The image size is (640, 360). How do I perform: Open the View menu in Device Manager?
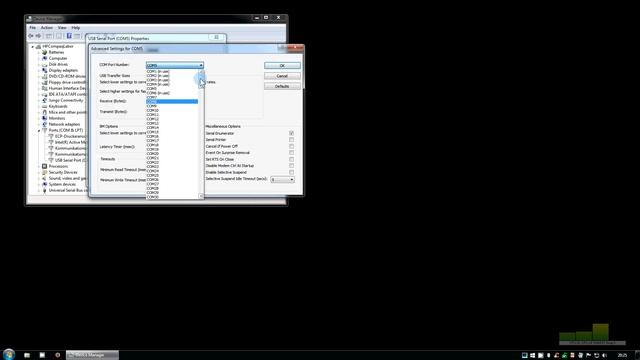62,28
